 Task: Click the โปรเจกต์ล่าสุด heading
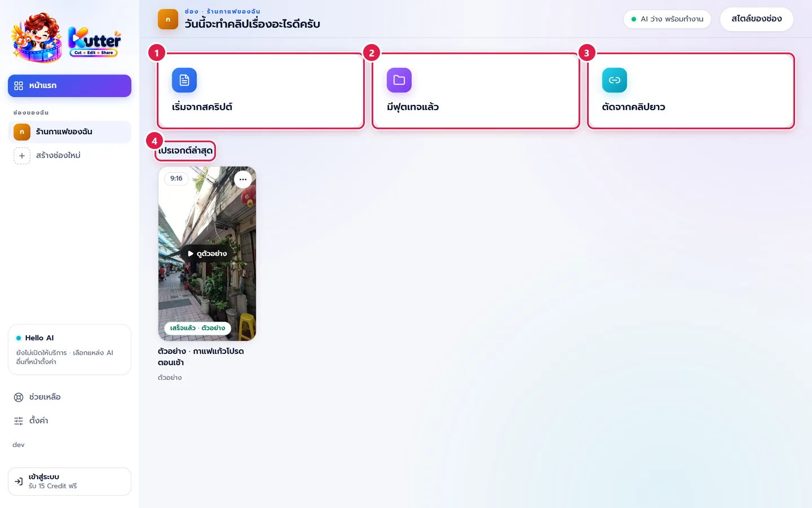[186, 151]
